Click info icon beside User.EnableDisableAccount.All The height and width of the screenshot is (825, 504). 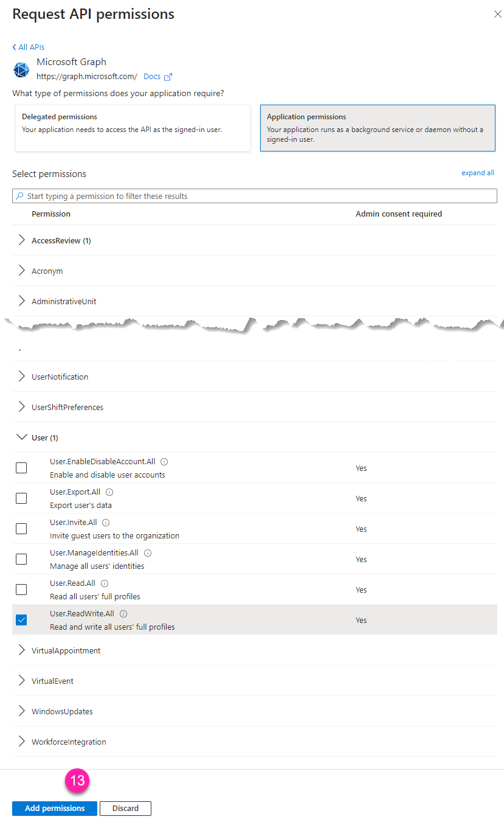(164, 462)
